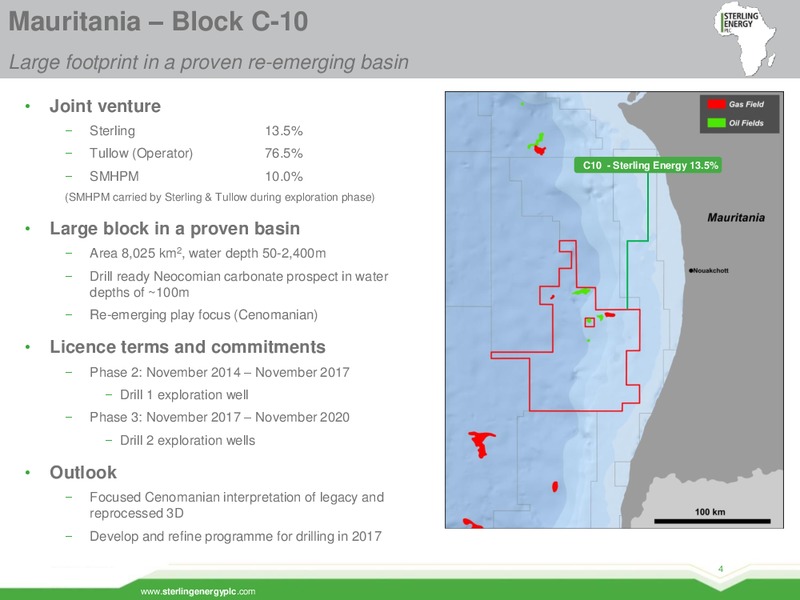Click the 13.5% value
This screenshot has height=600, width=800.
pyautogui.click(x=284, y=131)
